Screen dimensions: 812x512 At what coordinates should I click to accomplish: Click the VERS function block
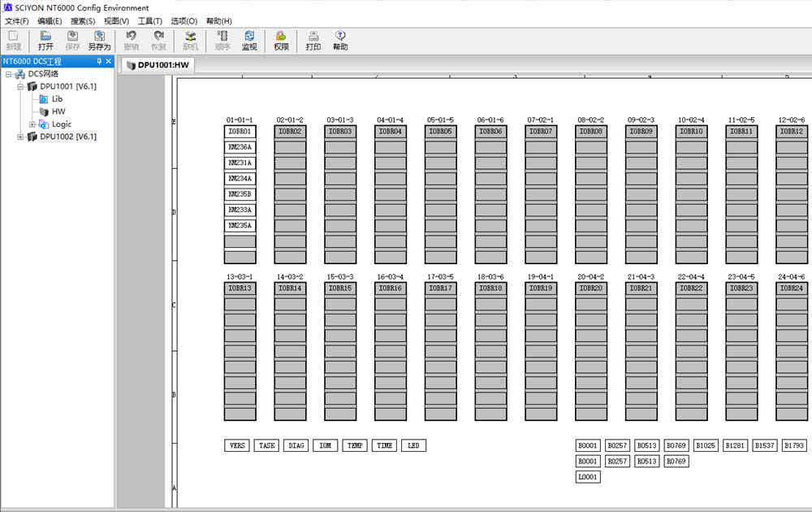pos(237,445)
